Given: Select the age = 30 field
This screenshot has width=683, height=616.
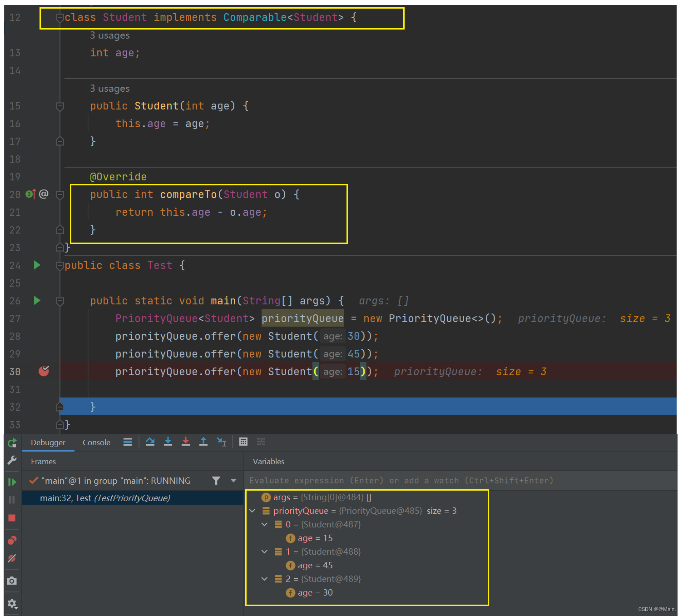Looking at the screenshot, I should (x=310, y=593).
